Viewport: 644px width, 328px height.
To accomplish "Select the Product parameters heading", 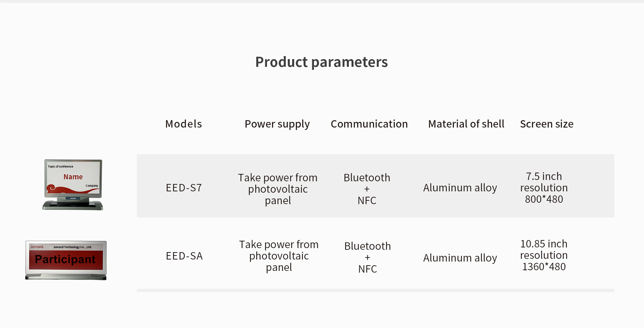I will coord(321,62).
